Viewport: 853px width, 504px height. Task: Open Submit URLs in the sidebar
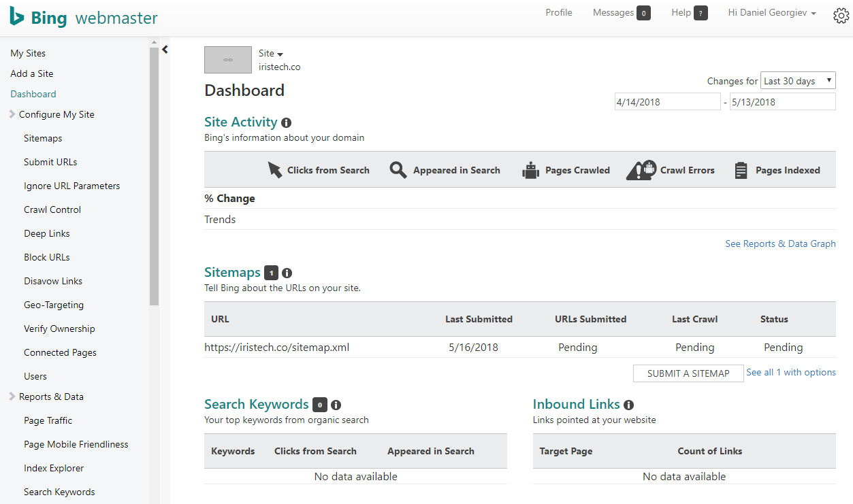point(50,162)
